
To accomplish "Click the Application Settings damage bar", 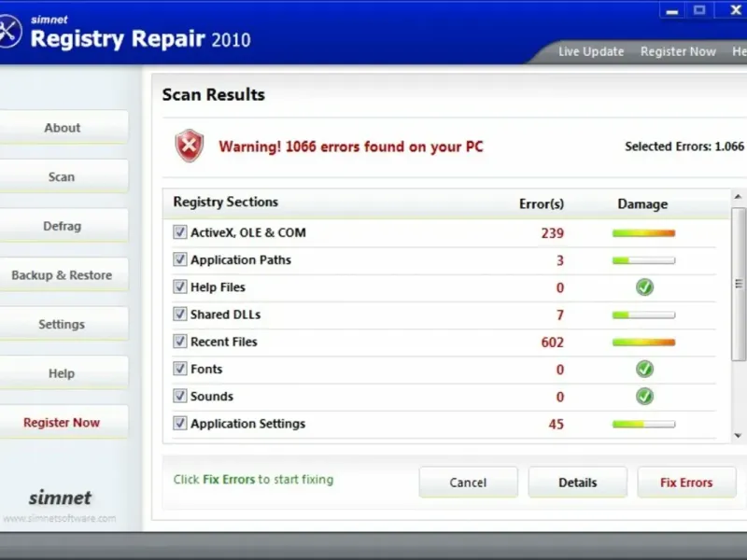I will pyautogui.click(x=643, y=425).
